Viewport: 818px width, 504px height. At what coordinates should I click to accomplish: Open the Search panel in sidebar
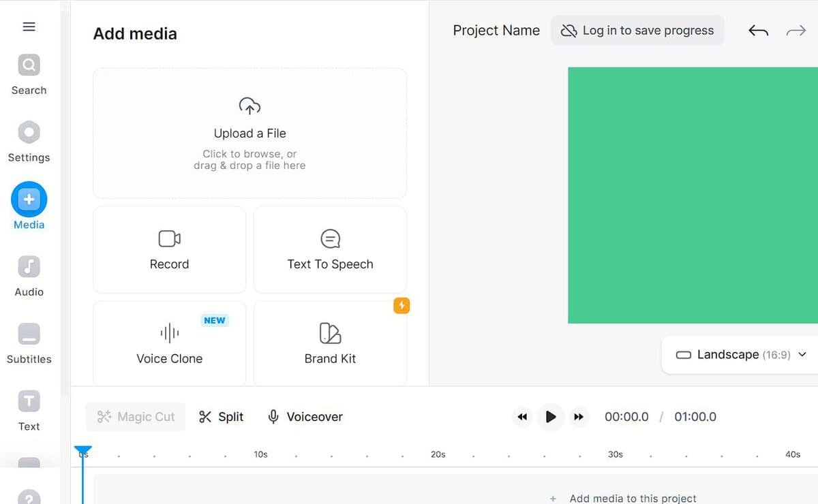[29, 66]
